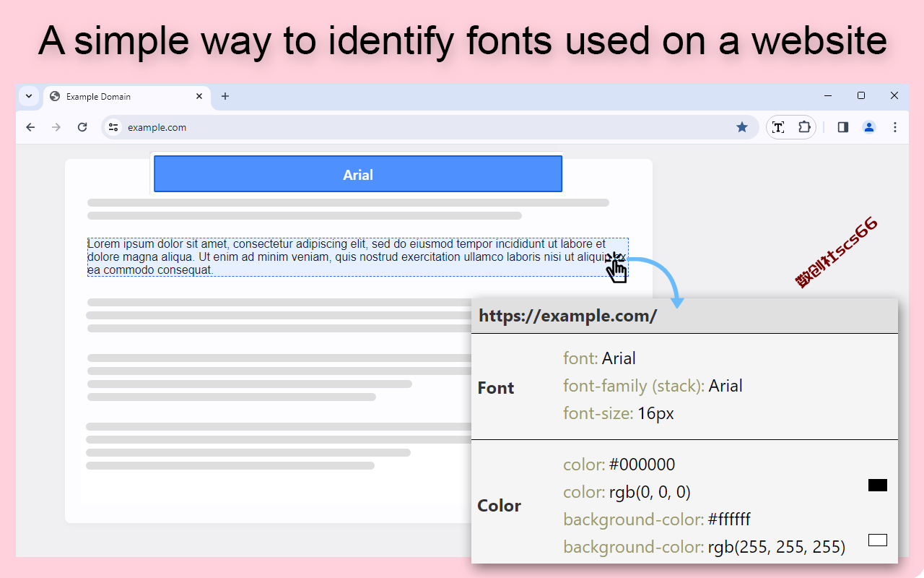Viewport: 924px width, 578px height.
Task: Click the white background color swatch
Action: [878, 540]
